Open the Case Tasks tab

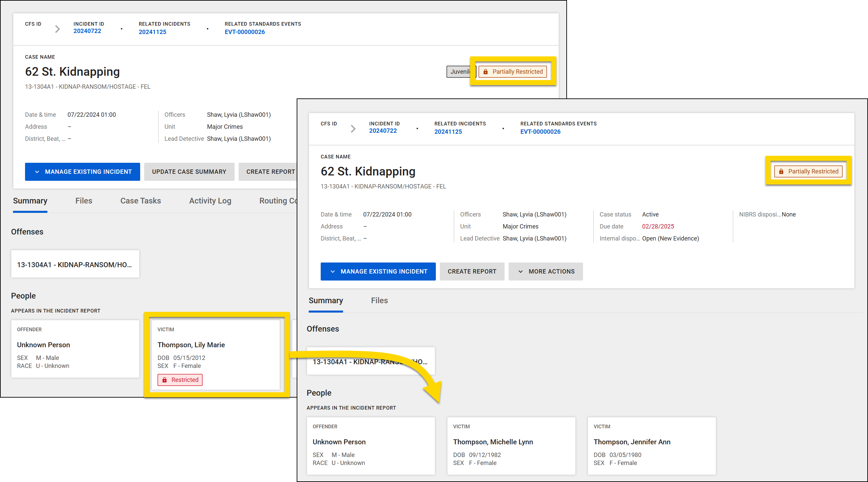[x=140, y=201]
